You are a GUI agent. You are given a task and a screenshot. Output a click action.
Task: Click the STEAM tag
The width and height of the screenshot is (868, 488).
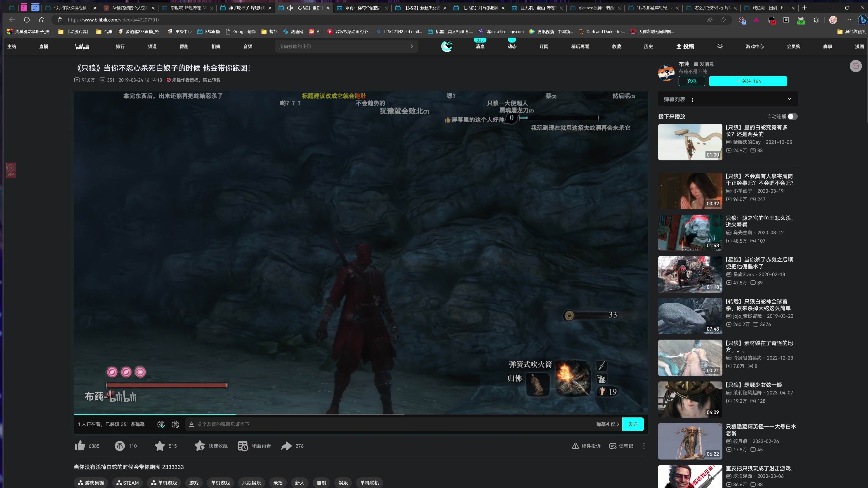pyautogui.click(x=127, y=483)
